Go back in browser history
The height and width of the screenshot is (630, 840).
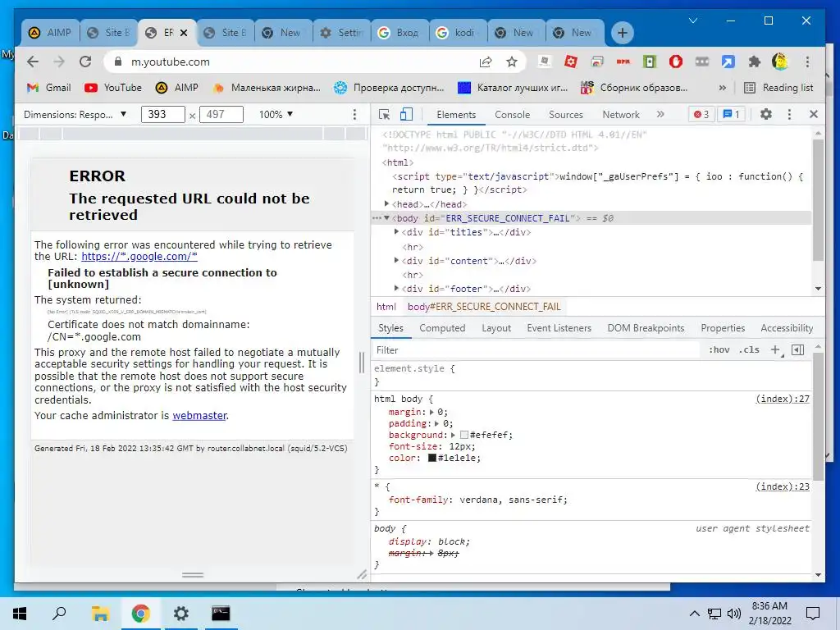coord(33,62)
